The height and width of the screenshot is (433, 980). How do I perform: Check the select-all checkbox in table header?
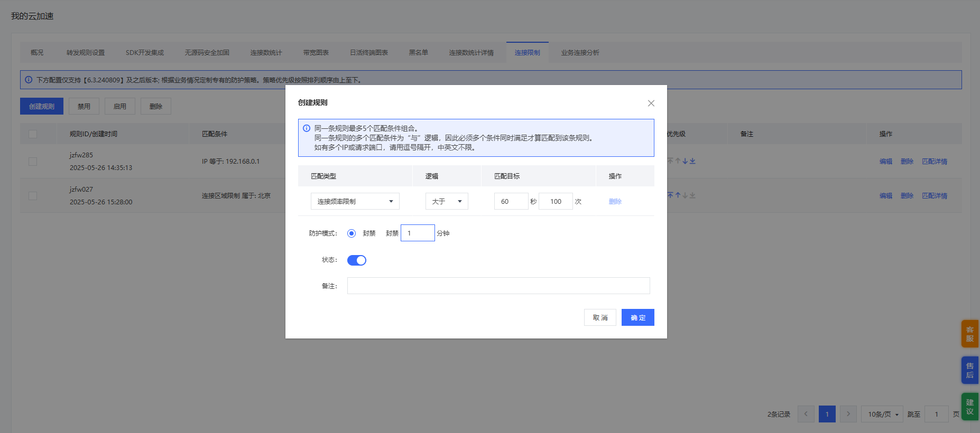(x=33, y=134)
